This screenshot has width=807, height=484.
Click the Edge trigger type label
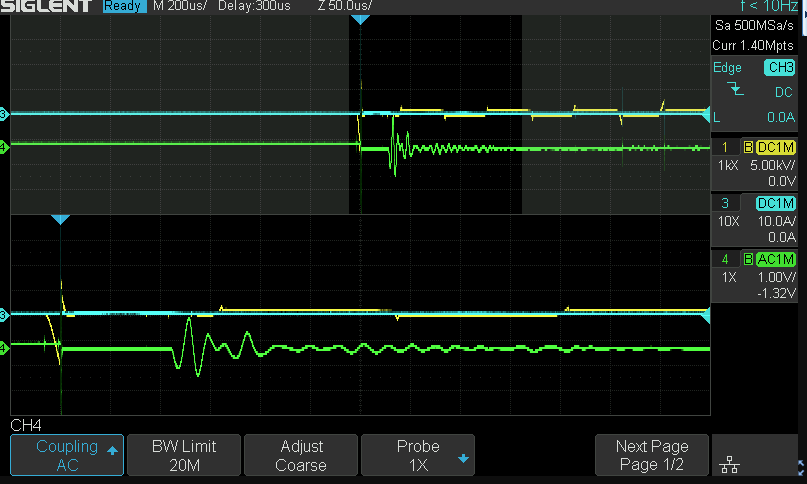click(x=727, y=67)
